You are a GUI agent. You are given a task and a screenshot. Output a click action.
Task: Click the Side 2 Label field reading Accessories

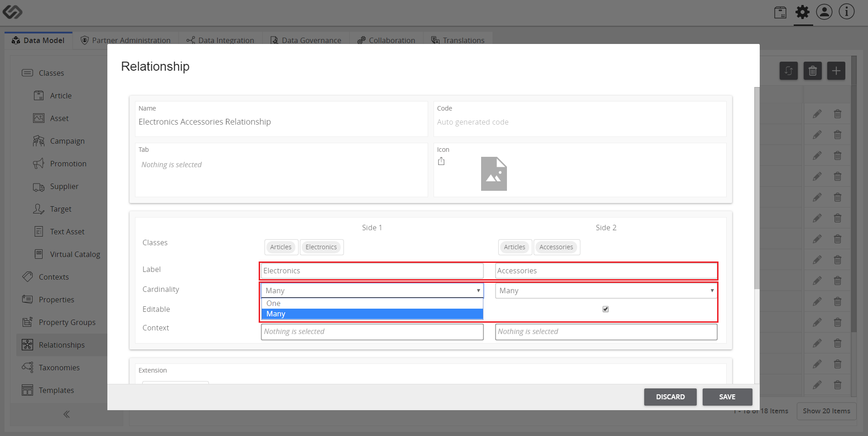pos(606,271)
